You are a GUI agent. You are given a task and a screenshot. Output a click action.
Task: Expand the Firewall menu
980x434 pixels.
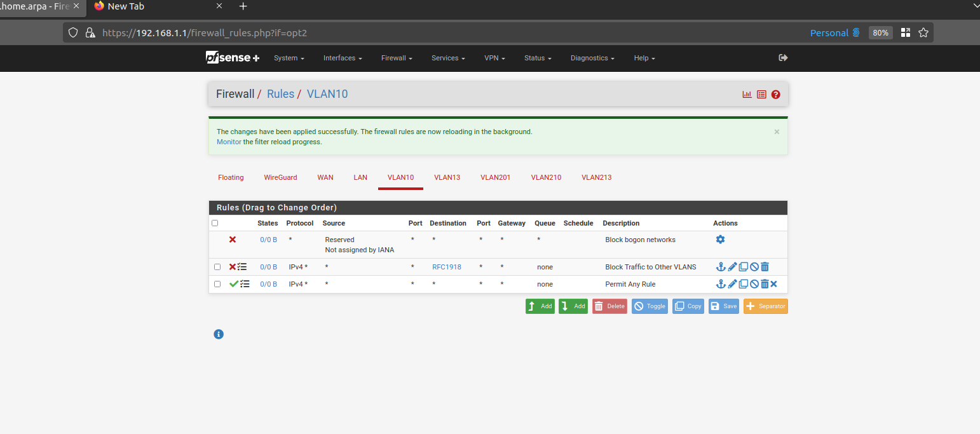click(x=397, y=58)
